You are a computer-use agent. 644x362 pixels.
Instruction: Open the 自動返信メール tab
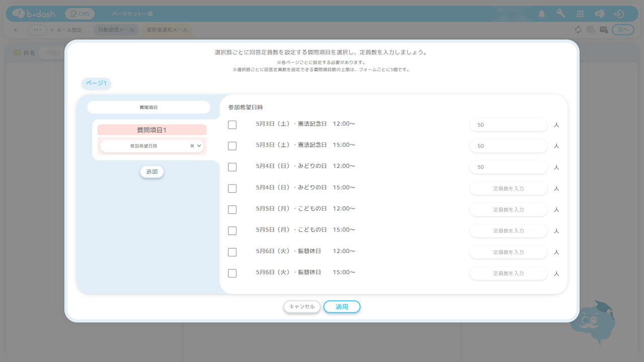(116, 30)
